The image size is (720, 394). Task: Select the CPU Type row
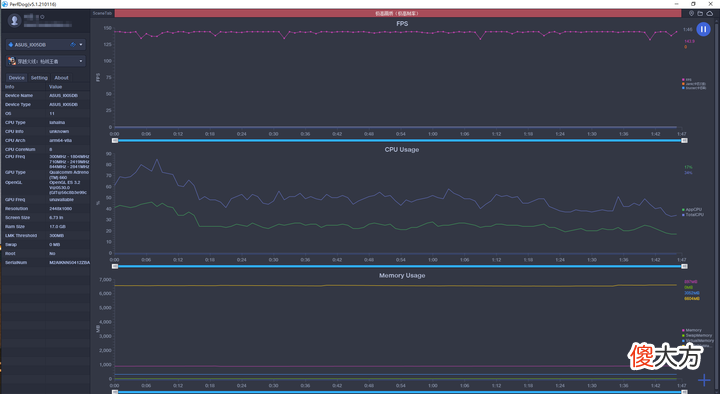tap(46, 123)
